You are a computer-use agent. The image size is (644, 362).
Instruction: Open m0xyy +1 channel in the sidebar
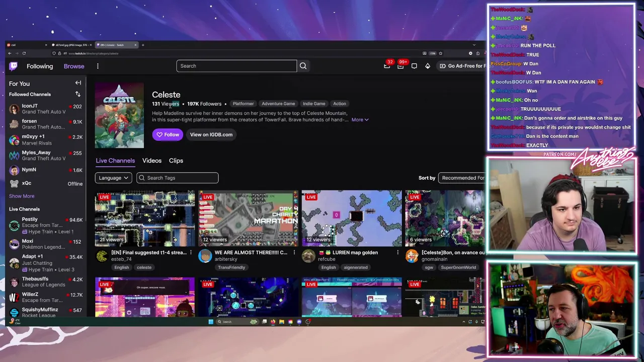click(x=45, y=140)
